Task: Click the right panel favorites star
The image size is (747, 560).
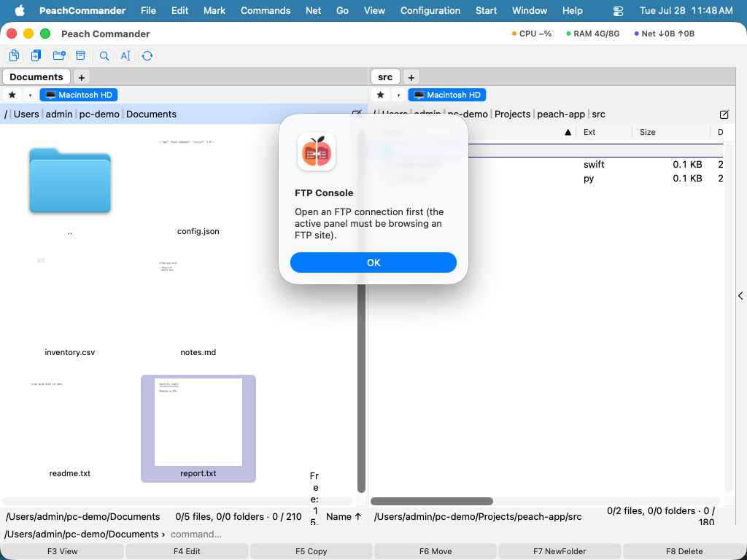Action: pyautogui.click(x=380, y=95)
